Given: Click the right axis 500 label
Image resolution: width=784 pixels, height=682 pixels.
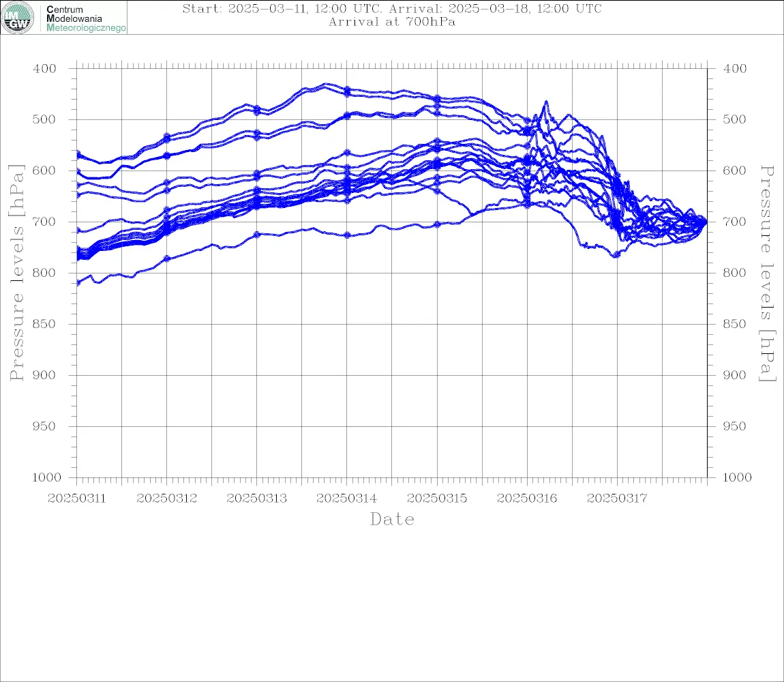Looking at the screenshot, I should (735, 119).
